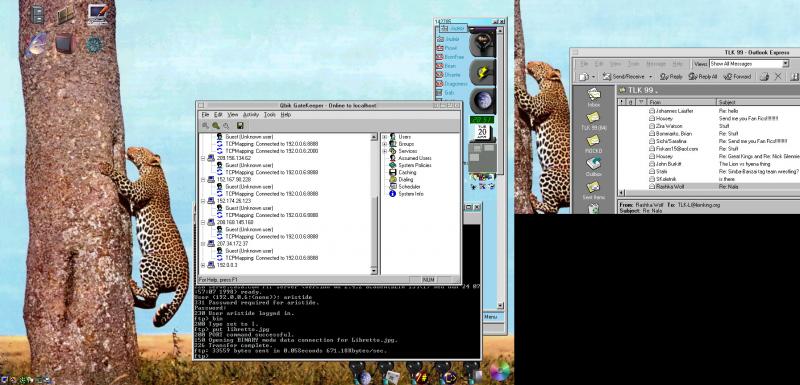The image size is (800, 385).
Task: Click the green magnifier icon in GateKeeper toolbar
Action: pyautogui.click(x=216, y=125)
